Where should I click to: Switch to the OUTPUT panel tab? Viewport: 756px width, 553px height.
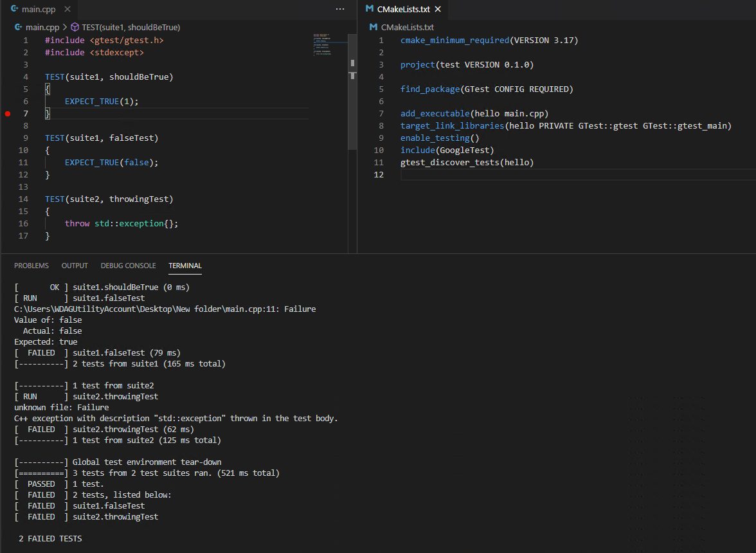(75, 266)
